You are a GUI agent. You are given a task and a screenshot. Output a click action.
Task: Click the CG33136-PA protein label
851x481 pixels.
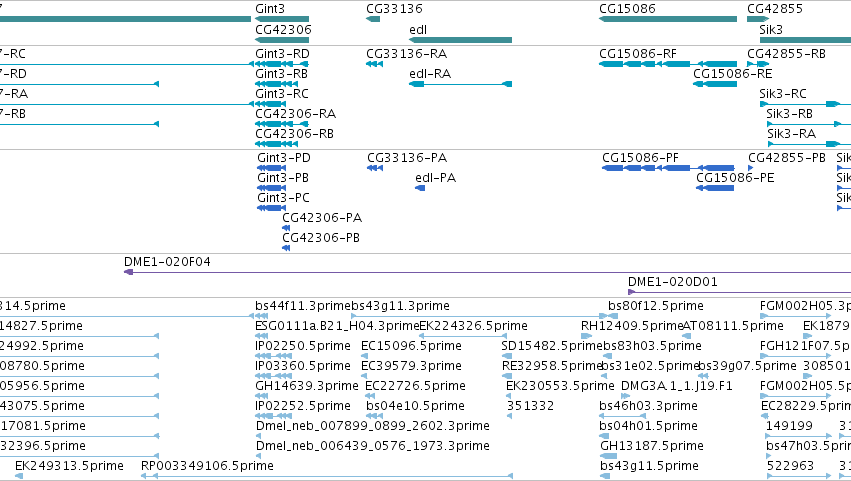tap(407, 158)
